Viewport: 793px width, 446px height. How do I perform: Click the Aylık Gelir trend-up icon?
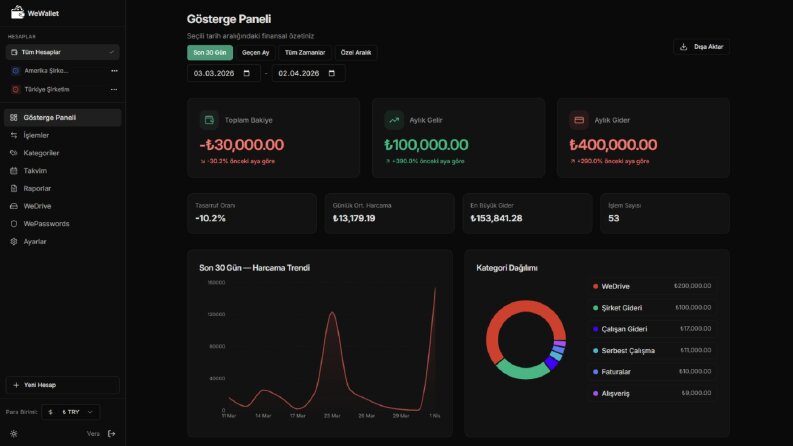click(393, 120)
